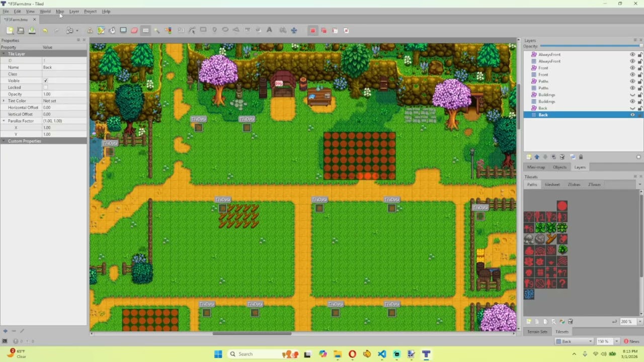Switch to the ZTown tileset tab
This screenshot has width=644, height=362.
pyautogui.click(x=594, y=185)
